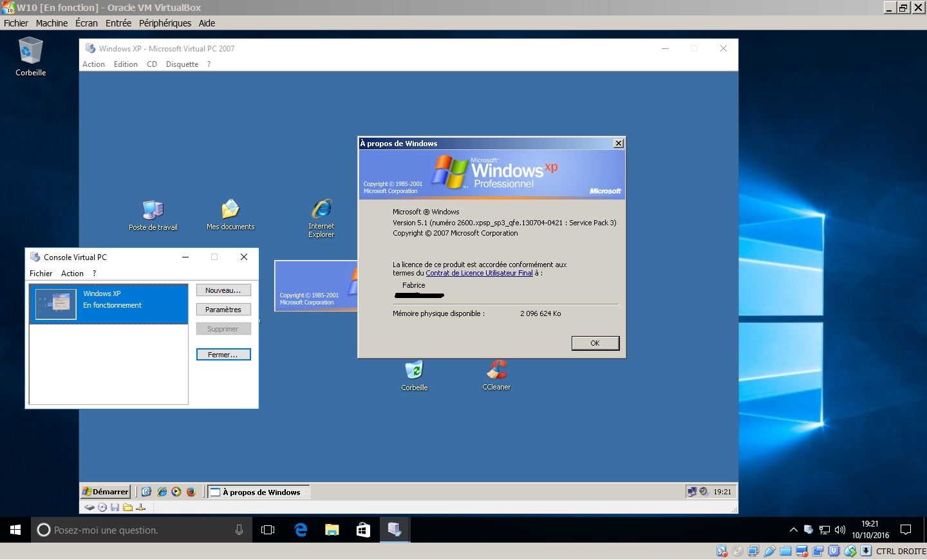
Task: Open the Disquette menu in Virtual PC
Action: click(x=182, y=64)
